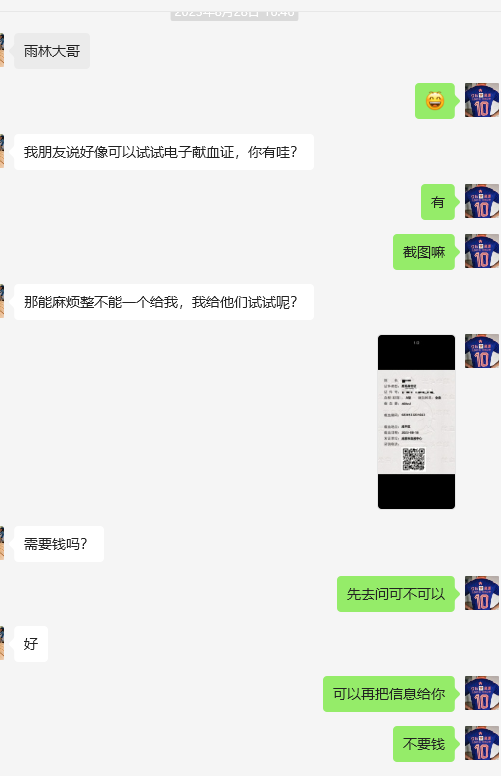Viewport: 501px width, 776px height.
Task: Click the jersey avatar beside the 截图嘛 message
Action: point(482,251)
